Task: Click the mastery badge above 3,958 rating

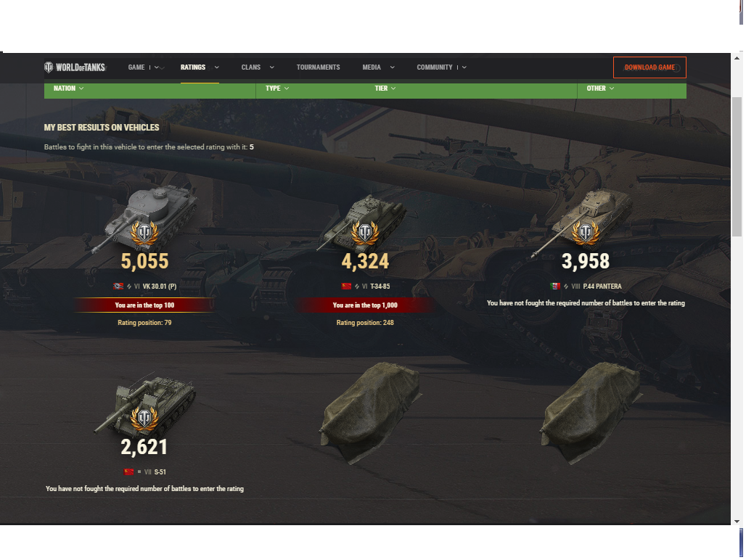Action: click(586, 232)
